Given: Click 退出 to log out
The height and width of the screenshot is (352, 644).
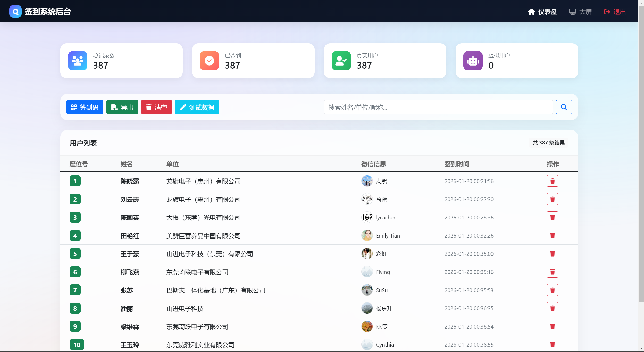Looking at the screenshot, I should click(x=615, y=12).
